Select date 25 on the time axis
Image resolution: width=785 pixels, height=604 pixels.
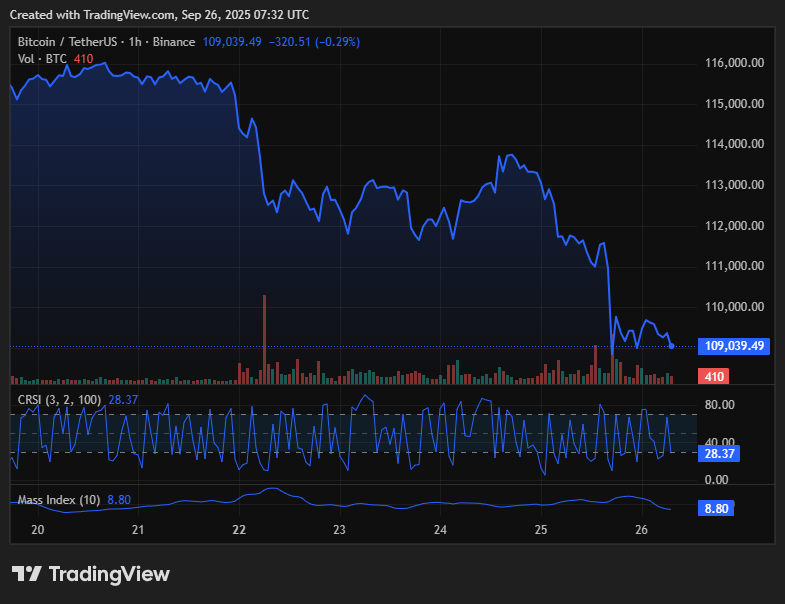541,530
